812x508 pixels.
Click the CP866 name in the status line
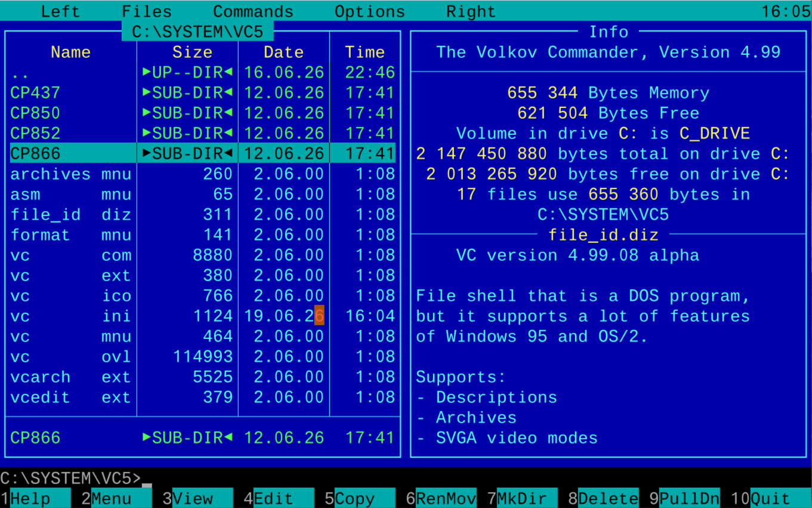pyautogui.click(x=35, y=438)
